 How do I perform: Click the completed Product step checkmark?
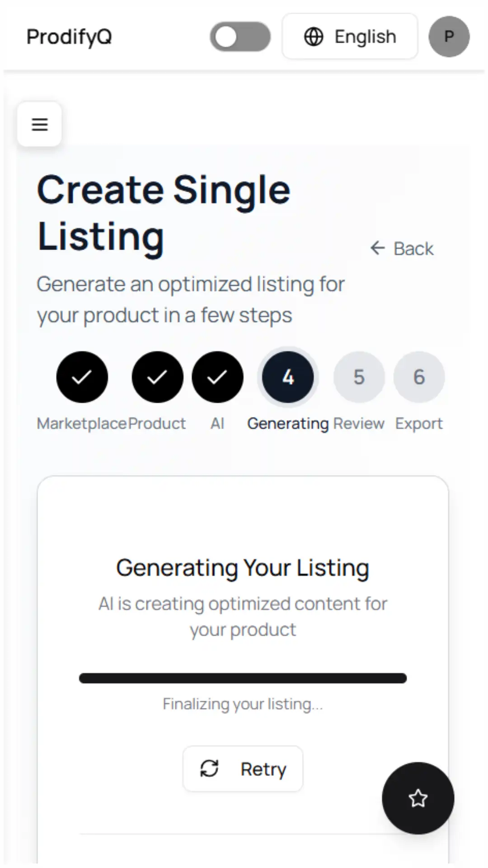(157, 377)
